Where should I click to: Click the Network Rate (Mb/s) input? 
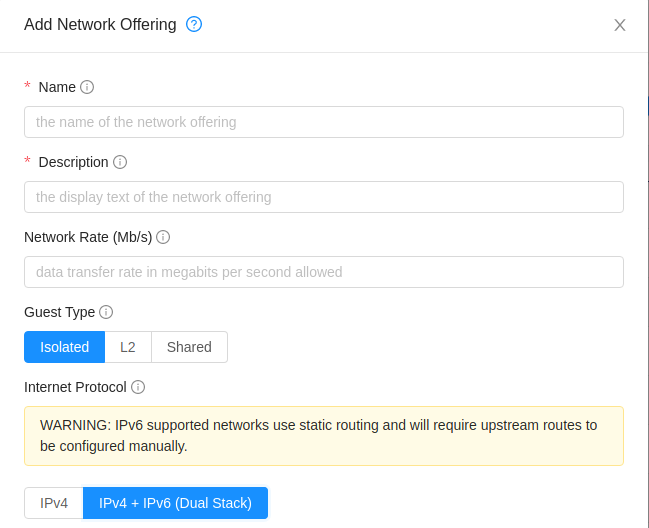point(323,272)
